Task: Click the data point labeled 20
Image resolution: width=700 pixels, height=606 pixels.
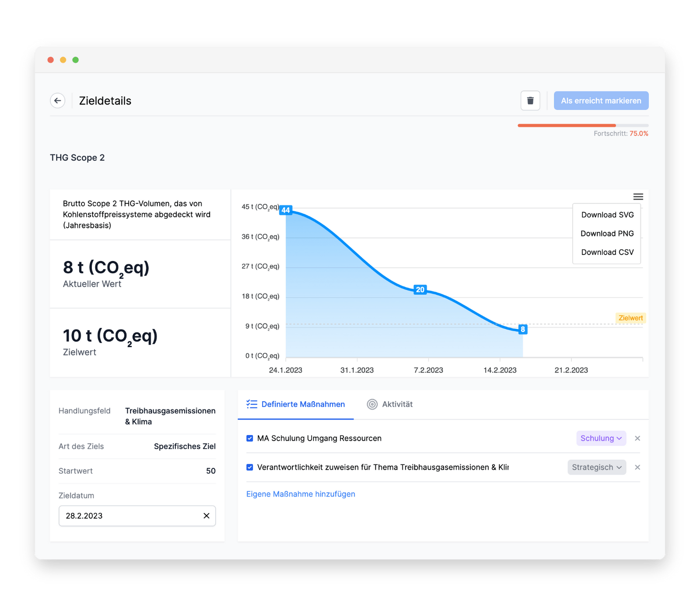Action: pos(420,289)
